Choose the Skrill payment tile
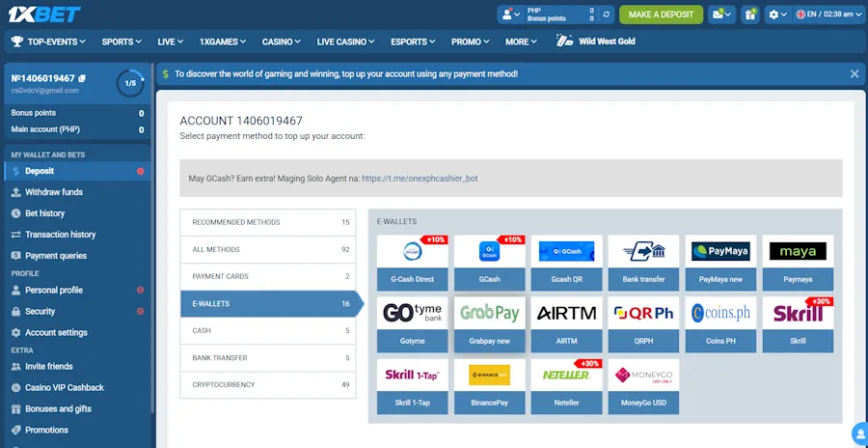The height and width of the screenshot is (448, 868). point(798,324)
